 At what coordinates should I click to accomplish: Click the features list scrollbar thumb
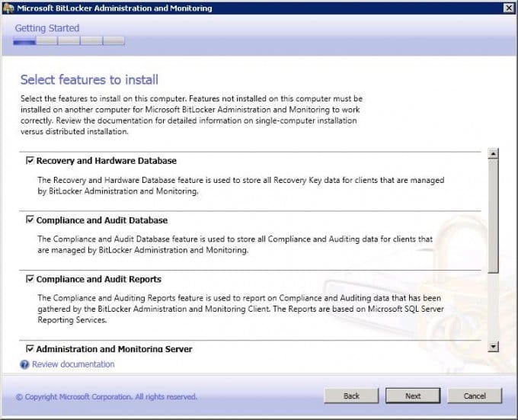coord(493,216)
